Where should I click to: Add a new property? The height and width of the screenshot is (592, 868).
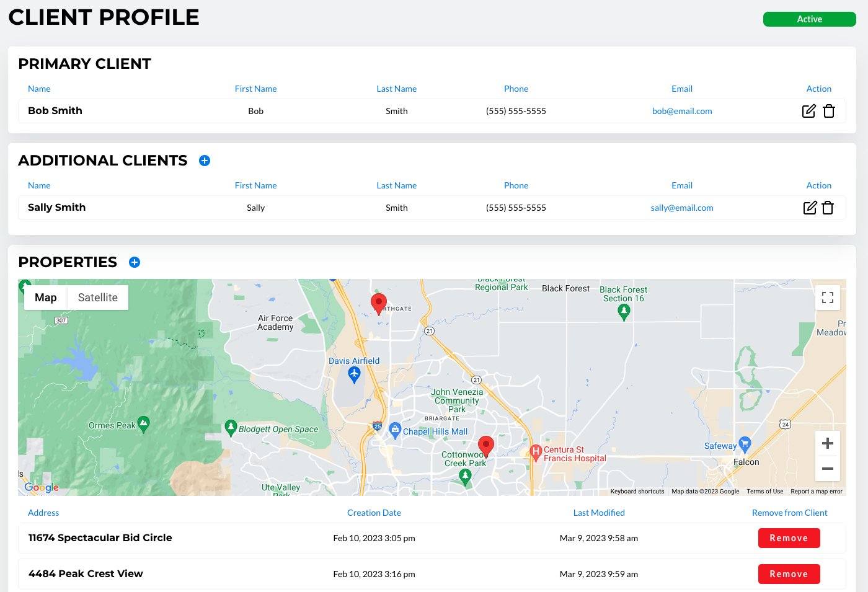(135, 262)
